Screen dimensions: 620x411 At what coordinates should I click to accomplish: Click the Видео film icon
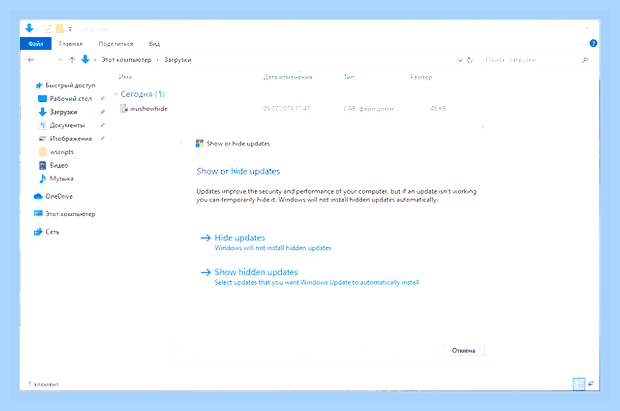coord(42,165)
